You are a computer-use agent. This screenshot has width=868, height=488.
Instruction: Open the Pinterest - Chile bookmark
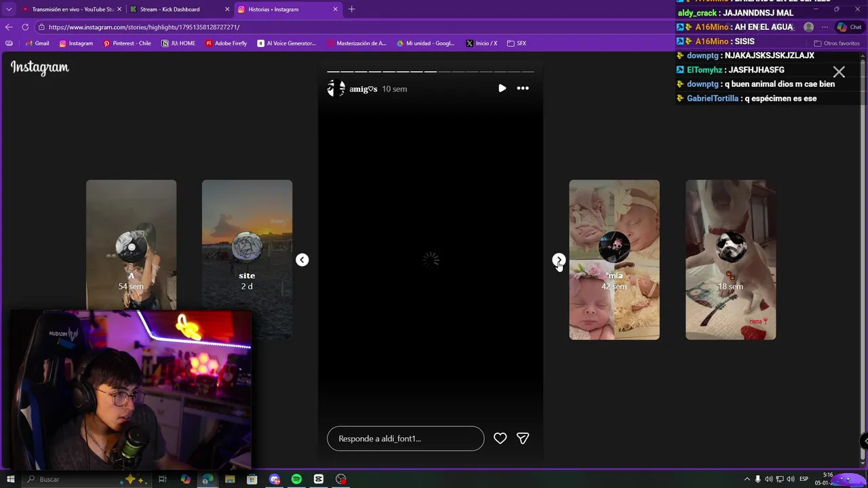[x=127, y=43]
